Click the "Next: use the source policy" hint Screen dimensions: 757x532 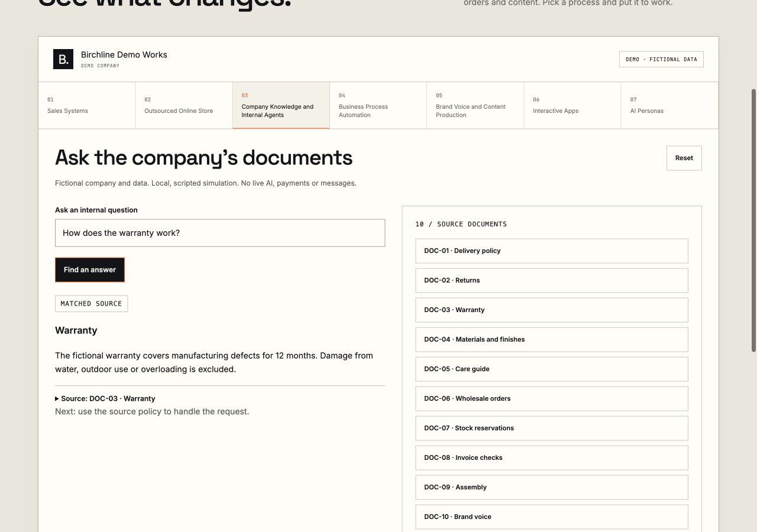pos(152,411)
